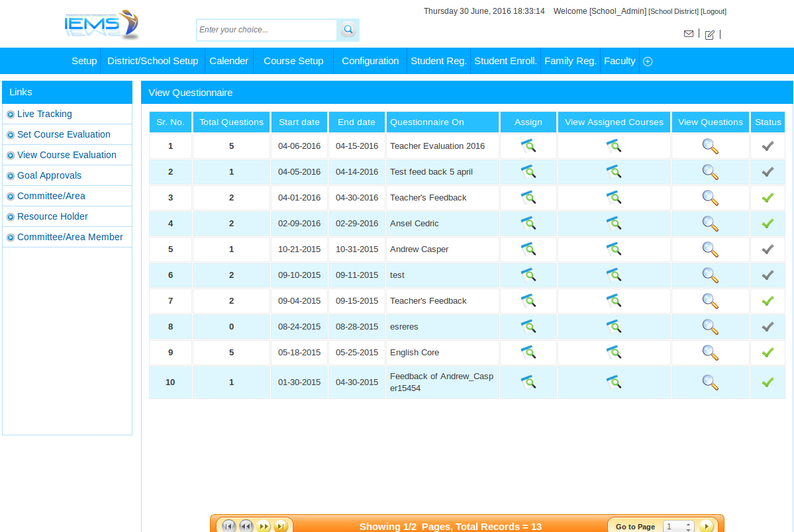
Task: Sort by the Start date column header
Action: (x=299, y=122)
